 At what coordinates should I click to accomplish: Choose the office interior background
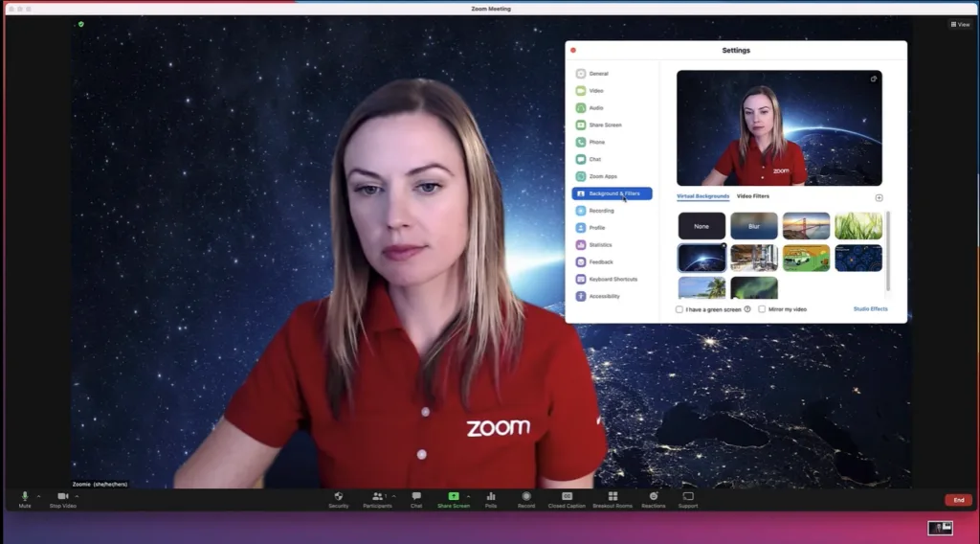point(754,259)
